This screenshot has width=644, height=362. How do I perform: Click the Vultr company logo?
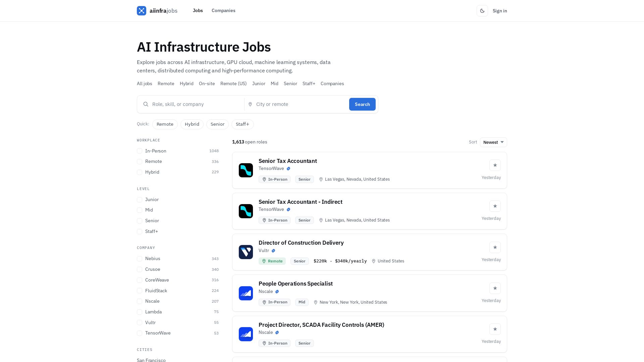pyautogui.click(x=246, y=252)
